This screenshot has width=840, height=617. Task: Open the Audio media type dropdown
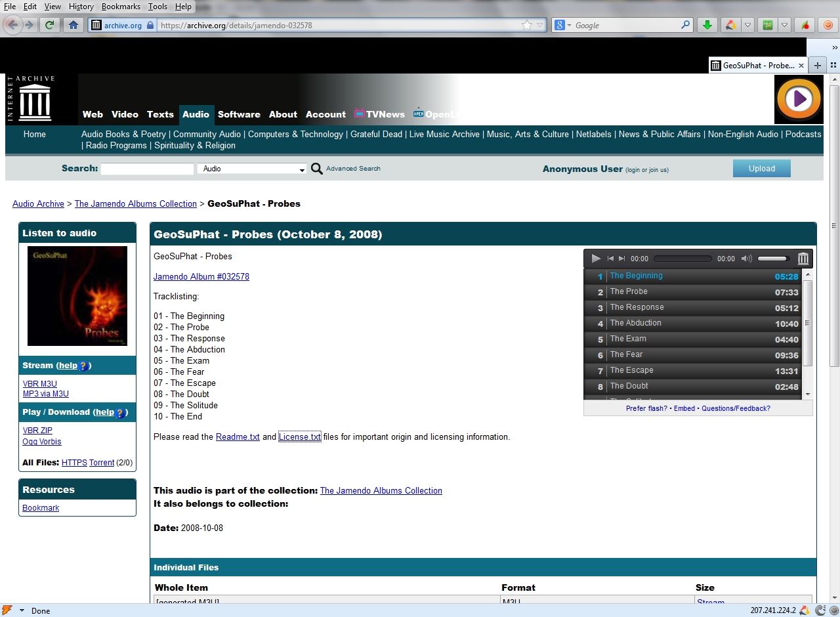(252, 169)
